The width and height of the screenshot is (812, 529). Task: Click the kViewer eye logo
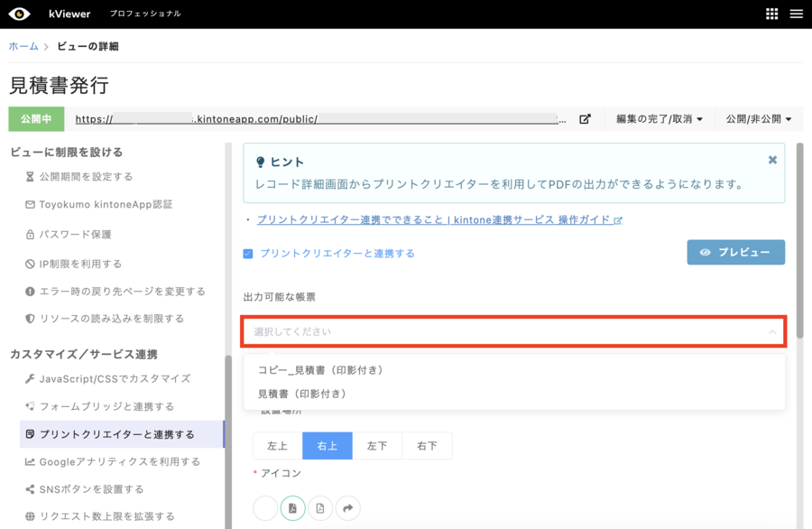[19, 14]
